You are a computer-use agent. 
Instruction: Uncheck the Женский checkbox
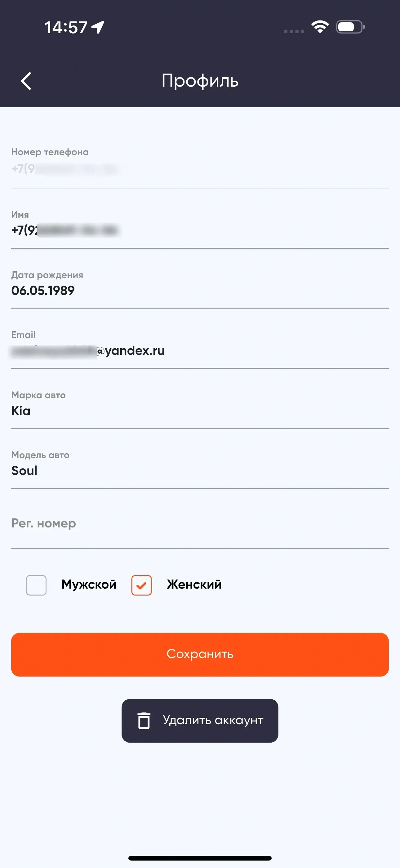(141, 585)
